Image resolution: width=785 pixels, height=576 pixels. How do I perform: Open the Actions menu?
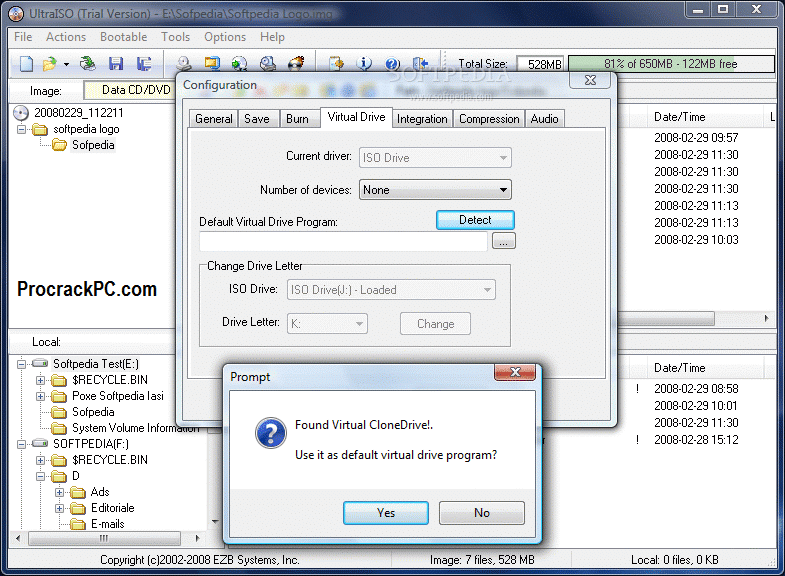[x=66, y=37]
